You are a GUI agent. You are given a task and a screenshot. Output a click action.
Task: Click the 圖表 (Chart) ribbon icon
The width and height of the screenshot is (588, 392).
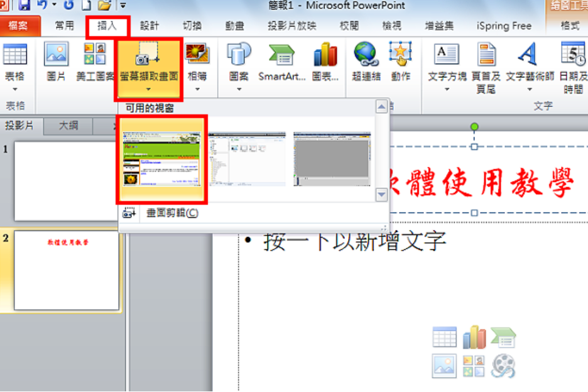point(325,62)
